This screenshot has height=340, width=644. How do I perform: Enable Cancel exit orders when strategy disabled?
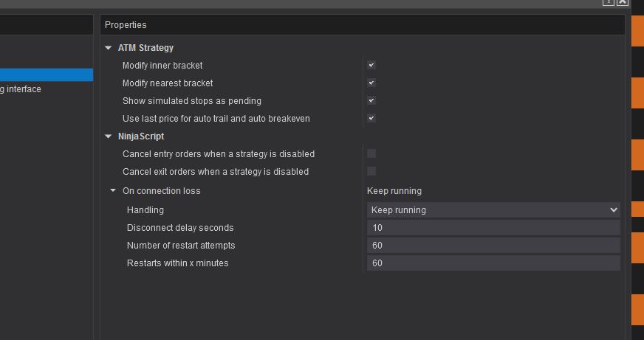pos(371,172)
